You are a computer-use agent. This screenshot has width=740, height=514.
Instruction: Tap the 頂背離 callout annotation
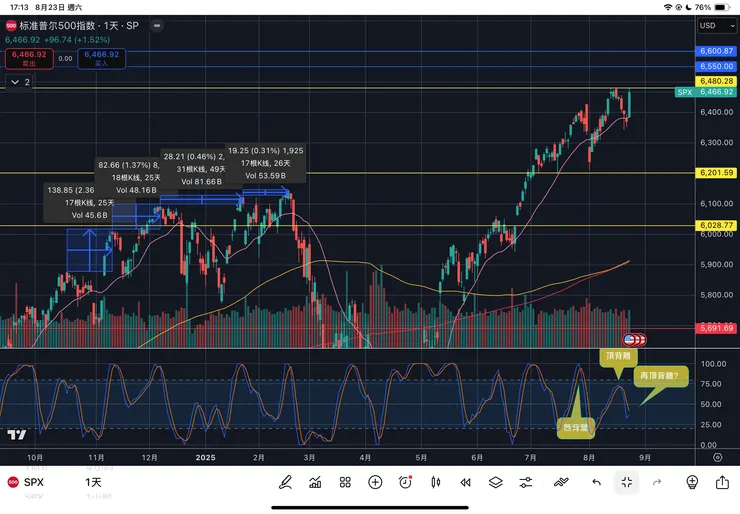618,357
